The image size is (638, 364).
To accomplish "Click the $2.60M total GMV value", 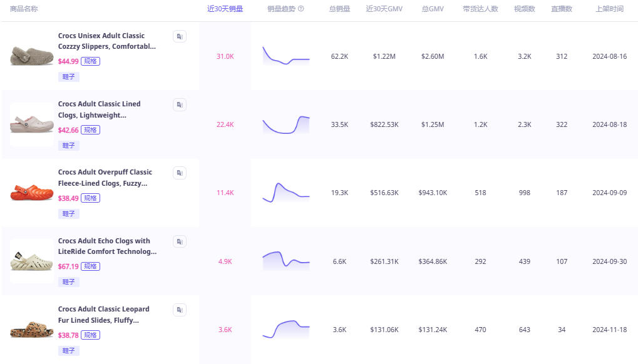I will [433, 56].
